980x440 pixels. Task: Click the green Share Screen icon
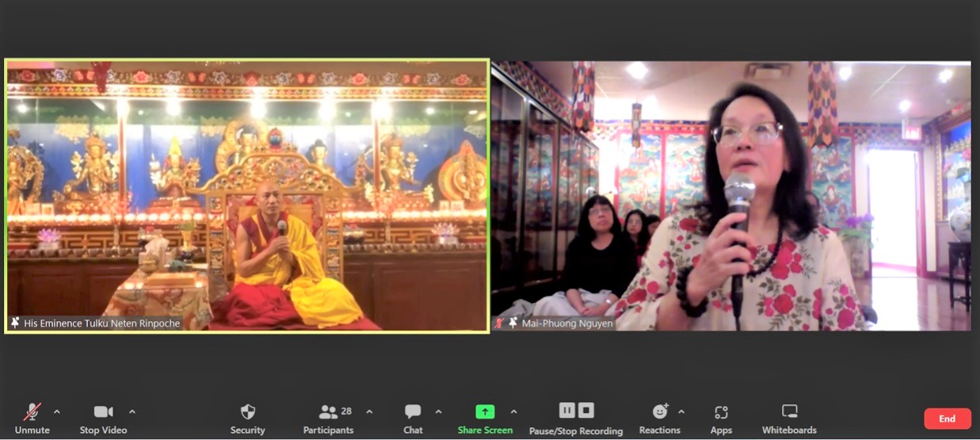click(x=485, y=412)
